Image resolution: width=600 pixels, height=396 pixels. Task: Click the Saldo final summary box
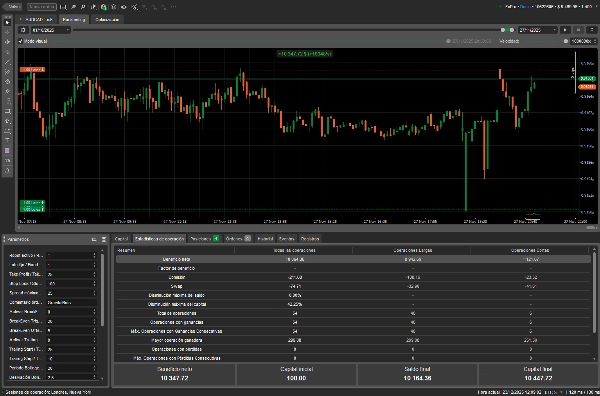[417, 374]
